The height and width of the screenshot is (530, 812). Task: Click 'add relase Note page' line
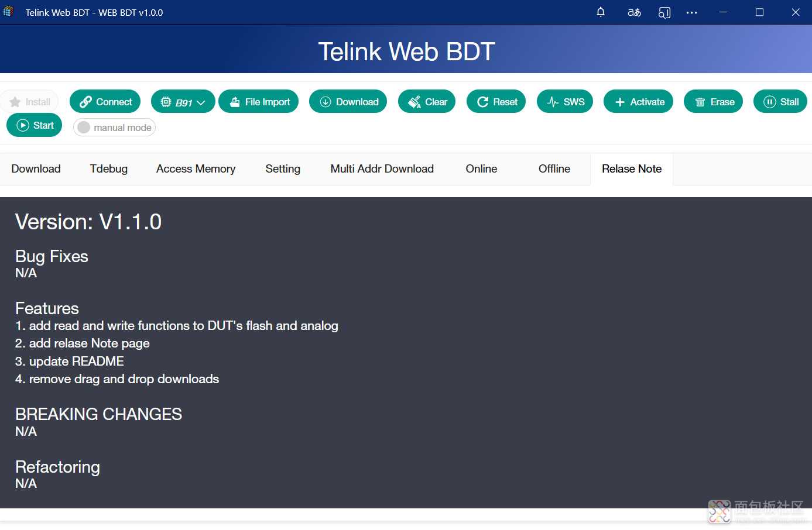83,343
